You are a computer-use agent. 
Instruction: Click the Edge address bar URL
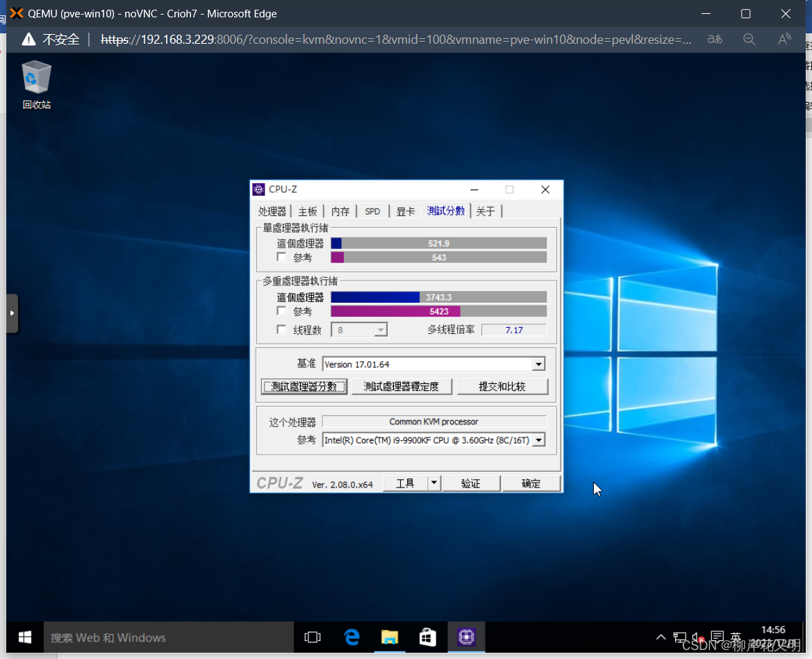point(396,40)
